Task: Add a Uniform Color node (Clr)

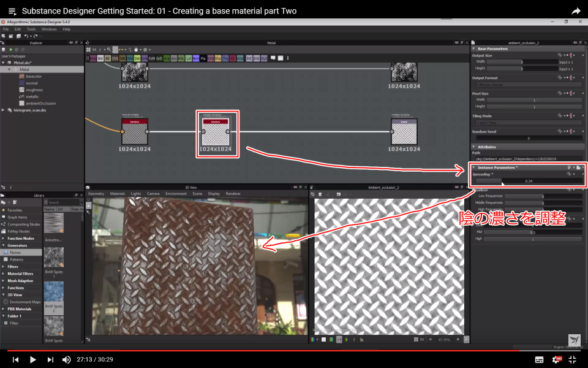Action: (233, 59)
